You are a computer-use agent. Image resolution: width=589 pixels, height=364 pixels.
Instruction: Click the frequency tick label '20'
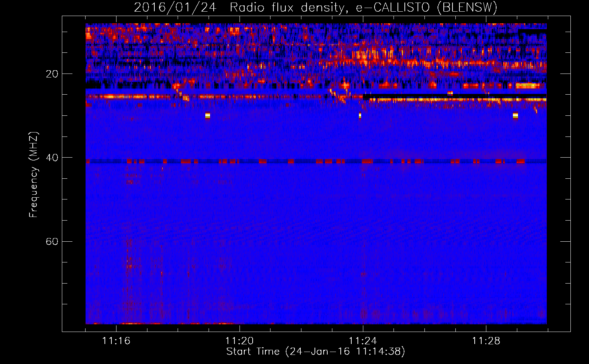tap(52, 74)
